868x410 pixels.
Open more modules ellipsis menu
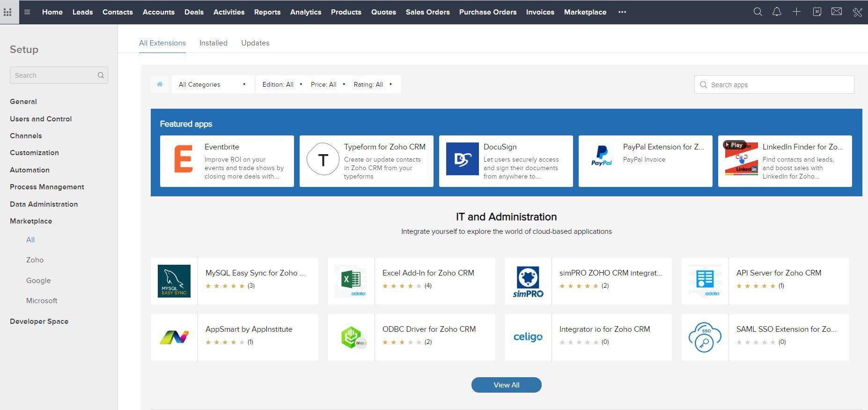(622, 12)
